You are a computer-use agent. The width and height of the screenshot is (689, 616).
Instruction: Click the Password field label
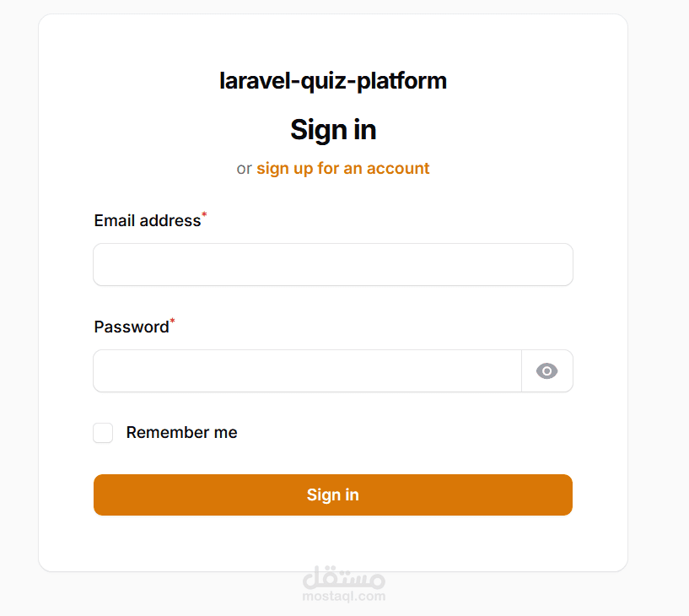(x=132, y=327)
